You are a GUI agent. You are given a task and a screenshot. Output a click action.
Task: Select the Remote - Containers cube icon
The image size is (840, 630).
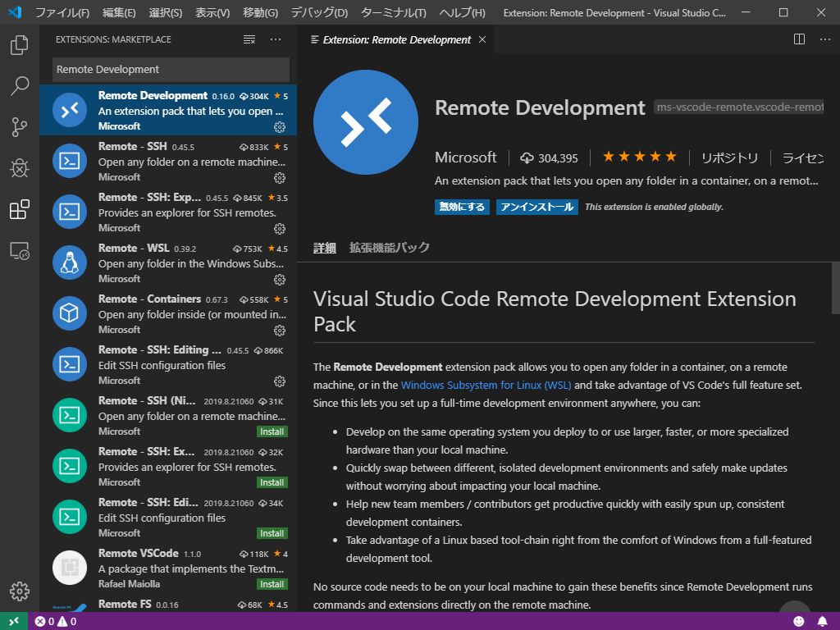coord(70,313)
